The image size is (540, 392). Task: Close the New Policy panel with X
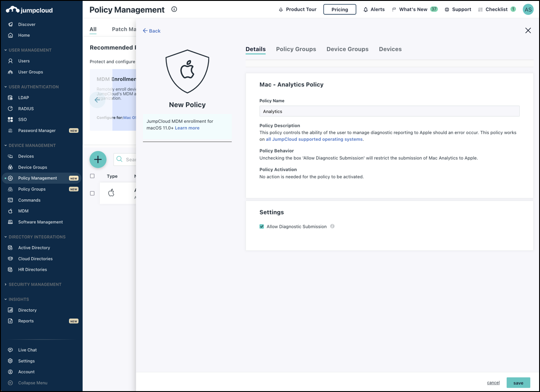pyautogui.click(x=528, y=30)
